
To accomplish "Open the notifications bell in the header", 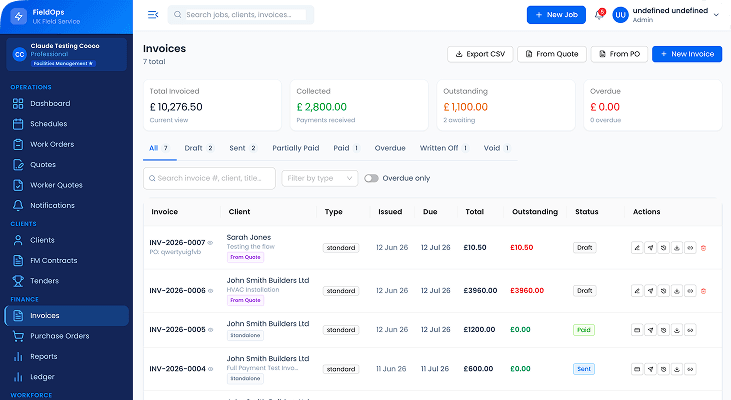I will coord(599,15).
